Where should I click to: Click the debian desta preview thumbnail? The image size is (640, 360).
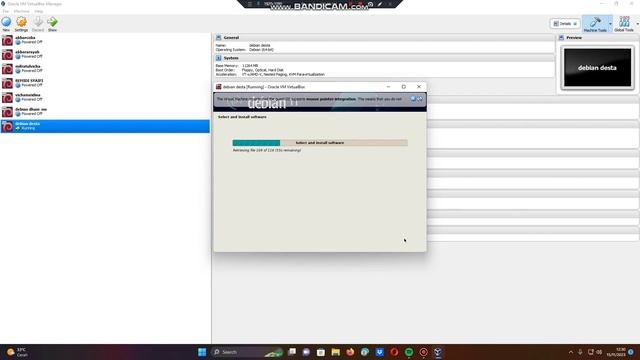click(x=597, y=68)
